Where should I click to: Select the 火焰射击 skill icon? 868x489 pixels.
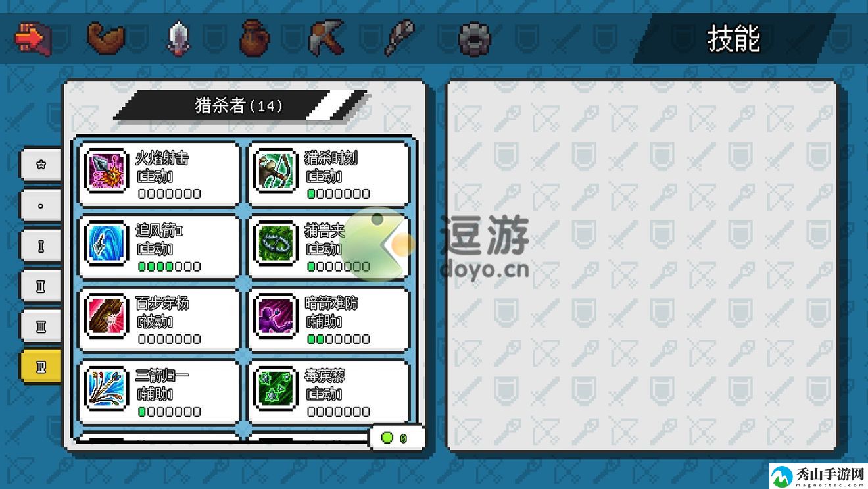[107, 171]
